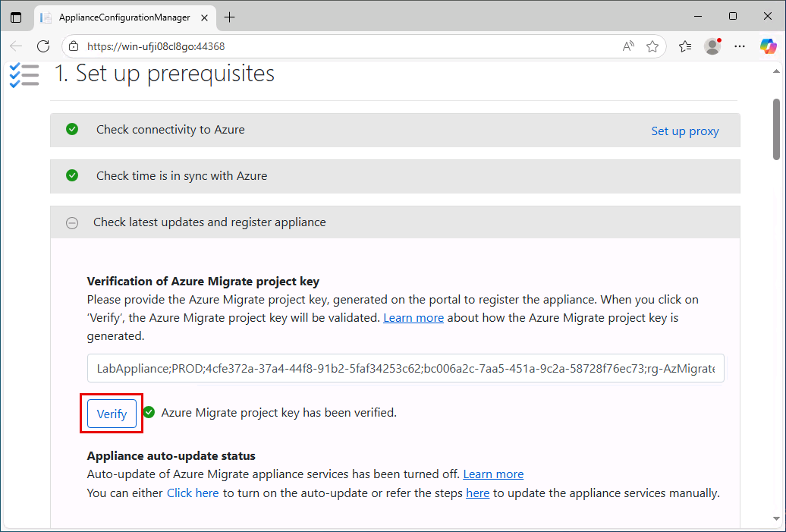Open the tab actions menu icon
This screenshot has width=786, height=532.
tap(16, 17)
